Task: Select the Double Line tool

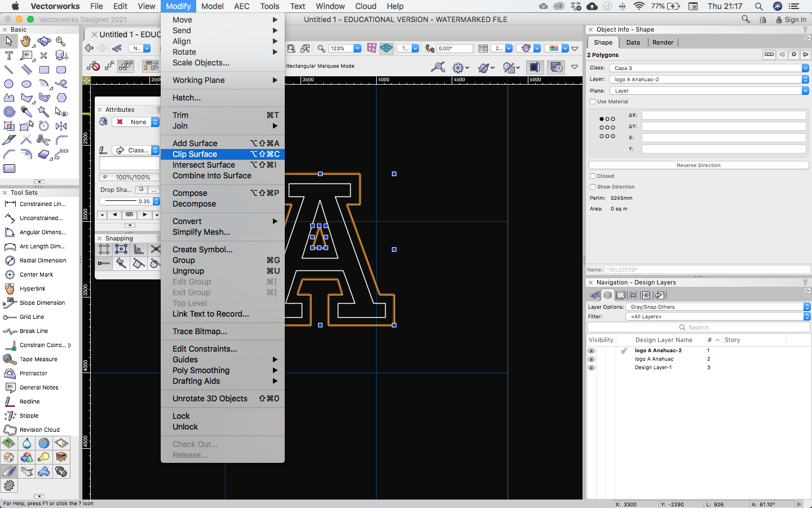Action: click(27, 69)
